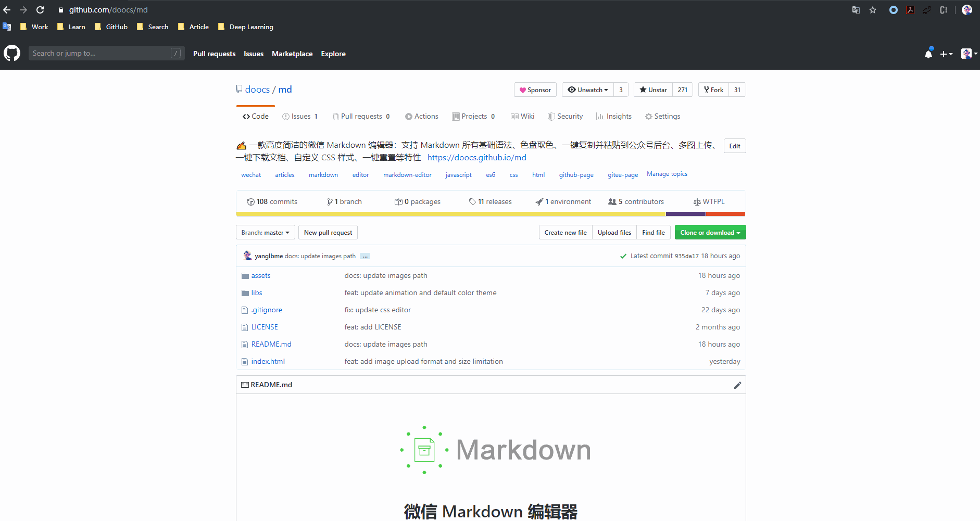Toggle Unwatch for this repository
The width and height of the screenshot is (980, 521).
[x=588, y=90]
